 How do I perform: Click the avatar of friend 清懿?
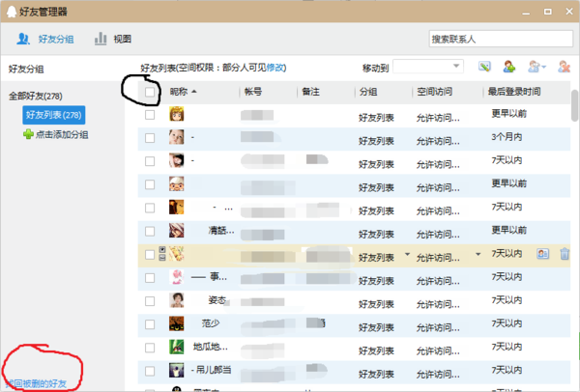click(177, 230)
